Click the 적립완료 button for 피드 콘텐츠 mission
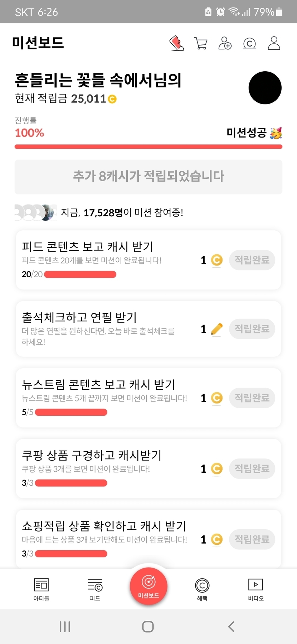The image size is (297, 644). coord(252,260)
